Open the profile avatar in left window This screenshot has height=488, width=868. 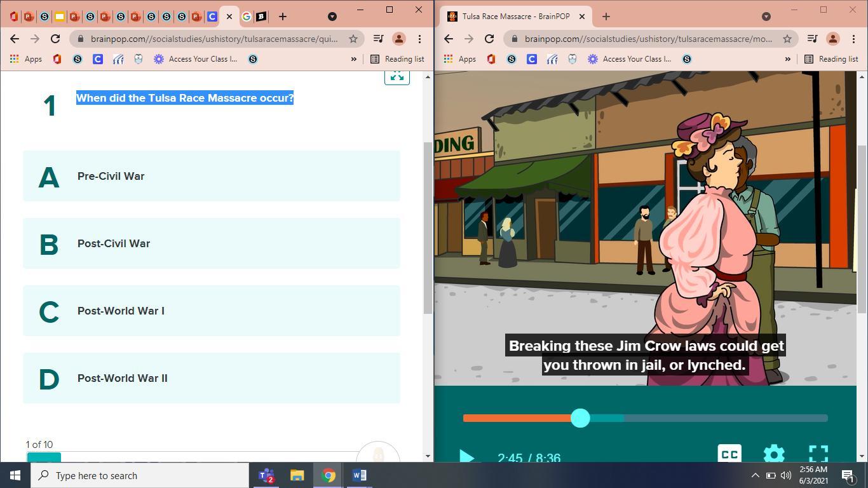(x=399, y=39)
